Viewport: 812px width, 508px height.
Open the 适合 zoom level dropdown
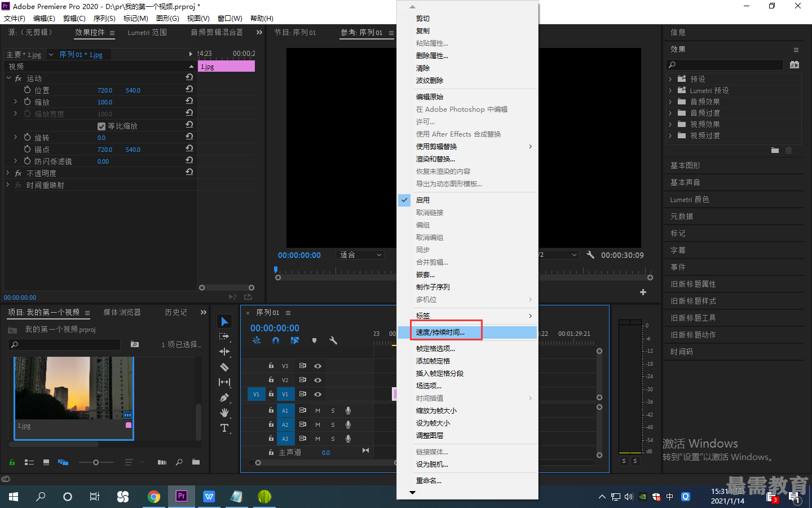pos(360,255)
